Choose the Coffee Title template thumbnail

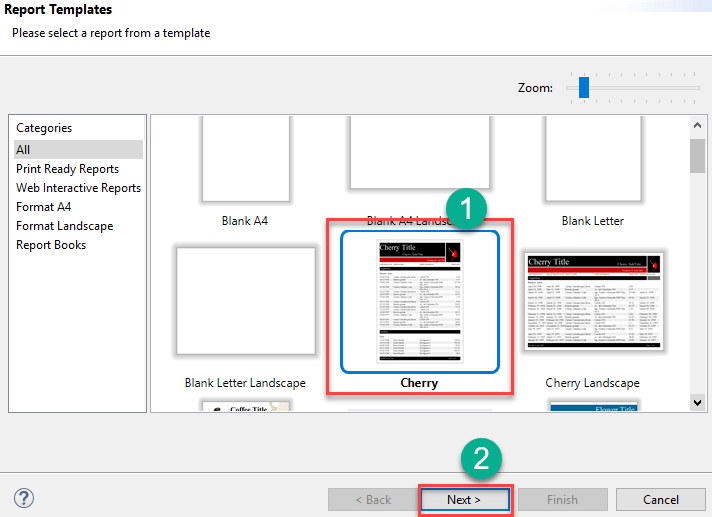point(245,406)
